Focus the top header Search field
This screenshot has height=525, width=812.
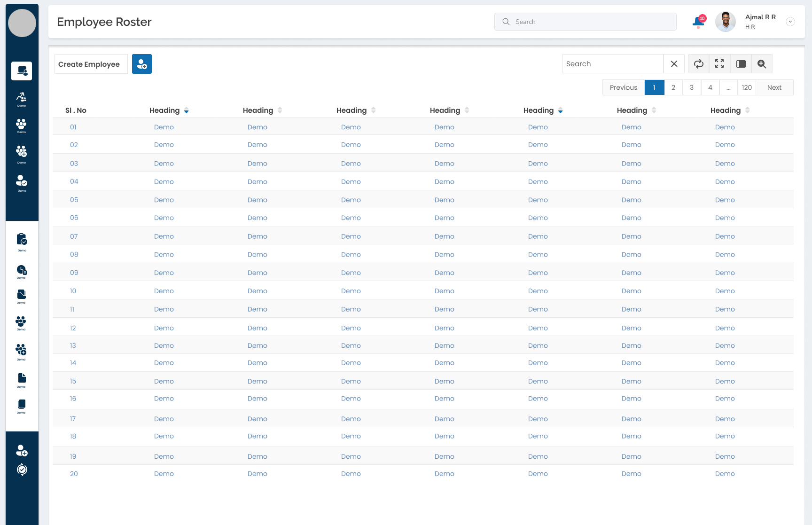click(586, 22)
